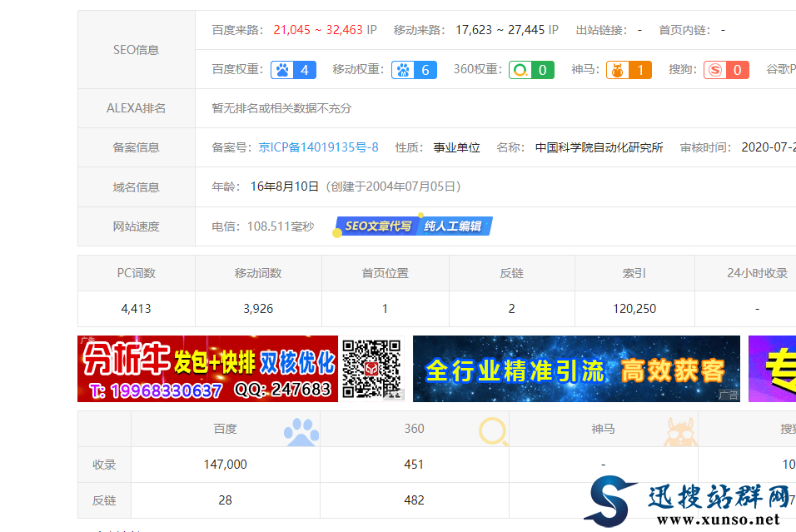
Task: Click the mobile traffic value 17,623 ~ 27,445
Action: 500,30
